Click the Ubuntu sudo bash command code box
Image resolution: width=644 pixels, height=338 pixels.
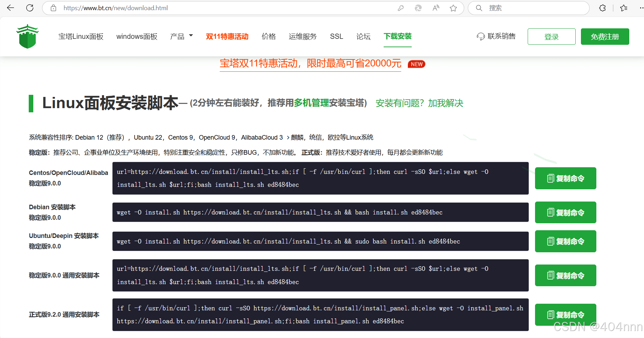point(321,241)
